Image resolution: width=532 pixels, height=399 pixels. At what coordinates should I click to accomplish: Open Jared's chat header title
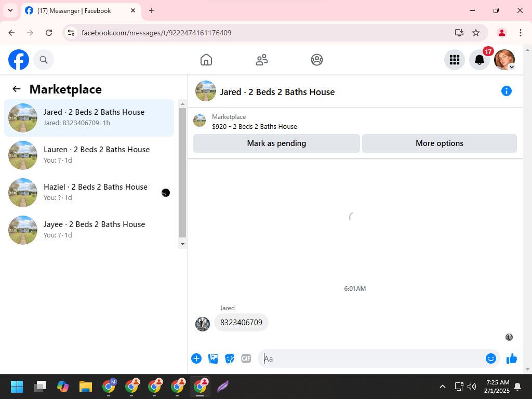click(x=277, y=92)
